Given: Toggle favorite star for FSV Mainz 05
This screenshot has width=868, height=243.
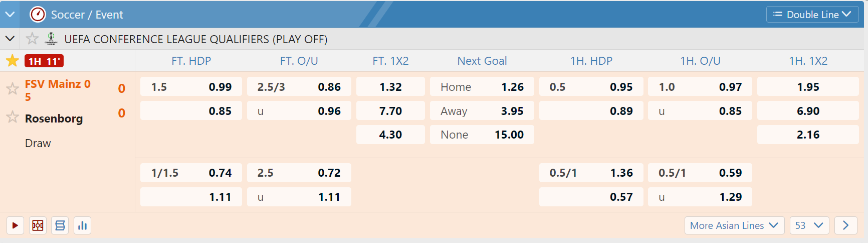Looking at the screenshot, I should click(x=13, y=89).
